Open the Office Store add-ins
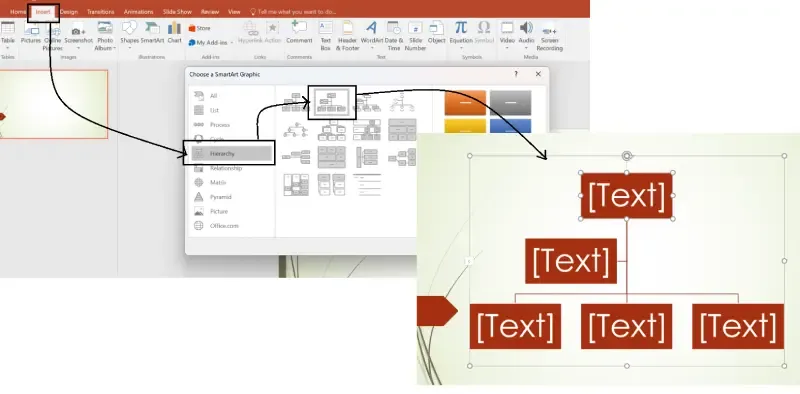Screen dimensions: 800x394 click(x=199, y=29)
